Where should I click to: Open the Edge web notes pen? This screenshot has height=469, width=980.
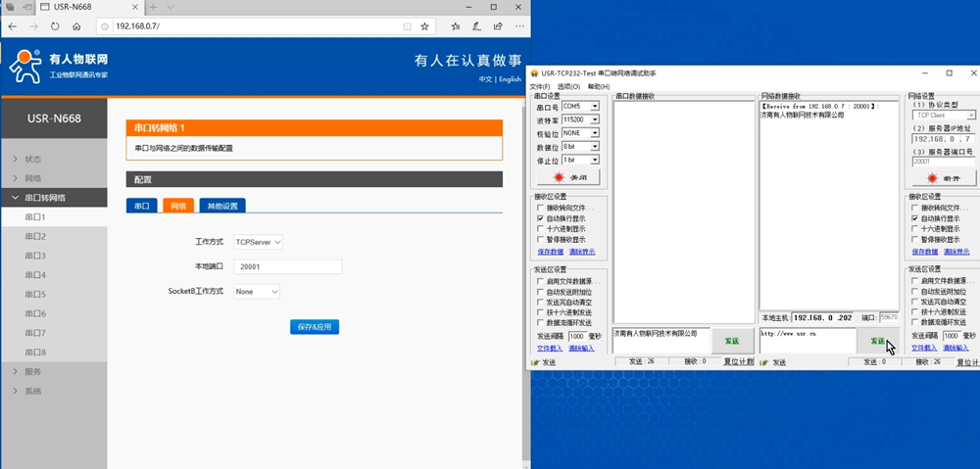point(476,26)
